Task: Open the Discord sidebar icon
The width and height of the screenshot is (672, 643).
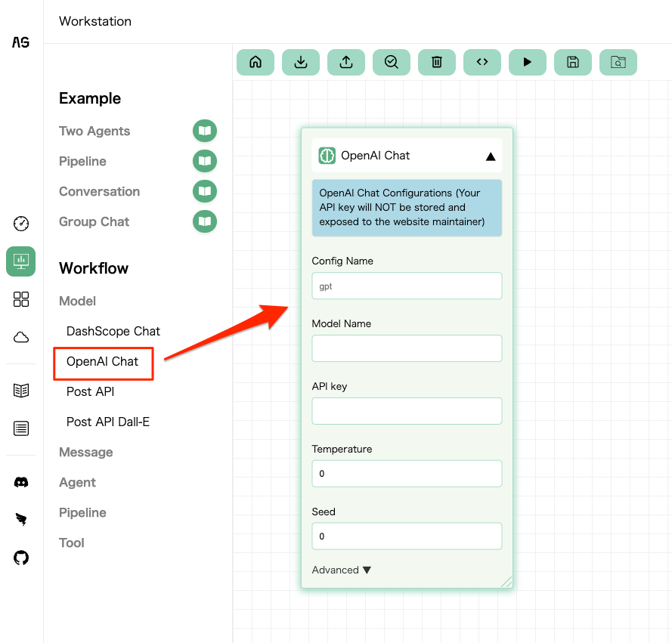Action: [x=21, y=482]
